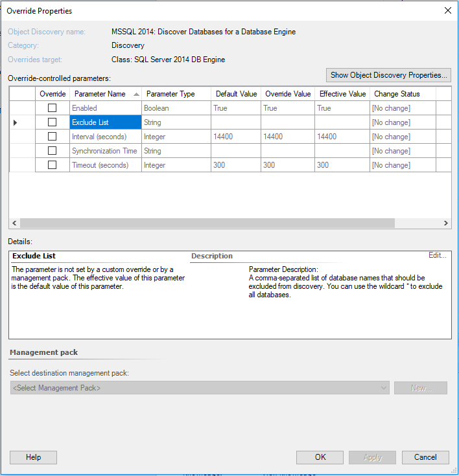The image size is (459, 476).
Task: Check the Override box for Enabled
Action: tap(53, 108)
